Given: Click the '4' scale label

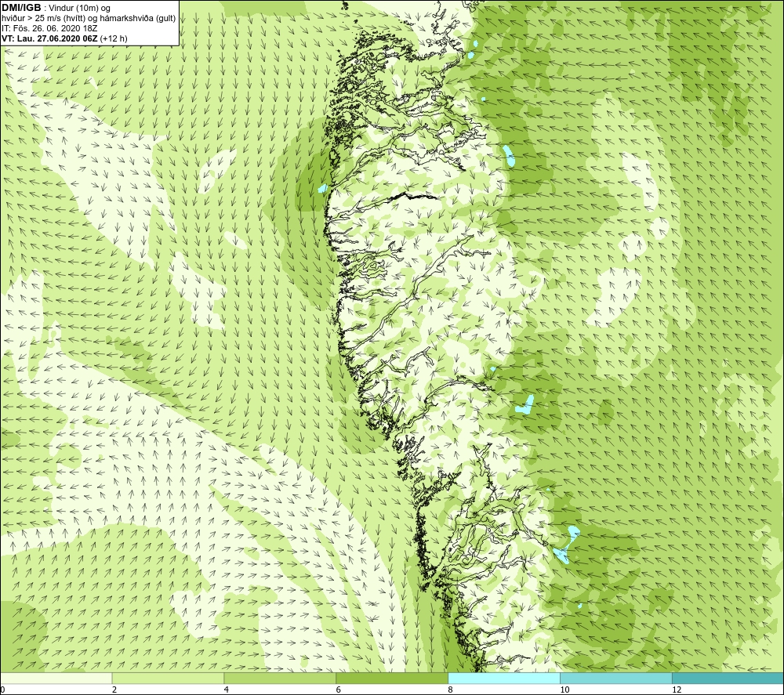Looking at the screenshot, I should click(x=227, y=690).
